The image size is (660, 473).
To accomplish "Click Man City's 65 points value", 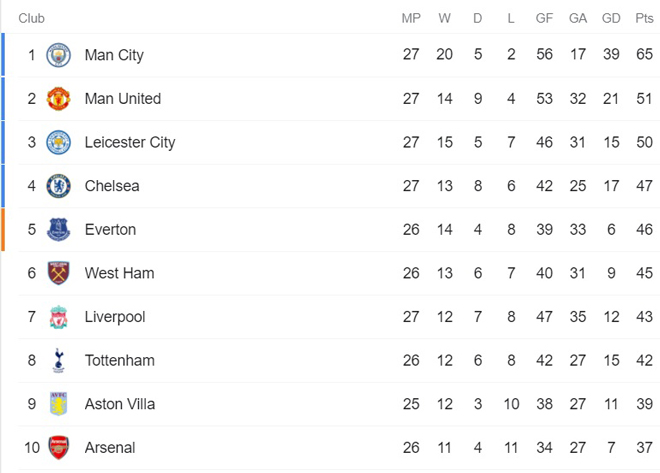I will (644, 55).
